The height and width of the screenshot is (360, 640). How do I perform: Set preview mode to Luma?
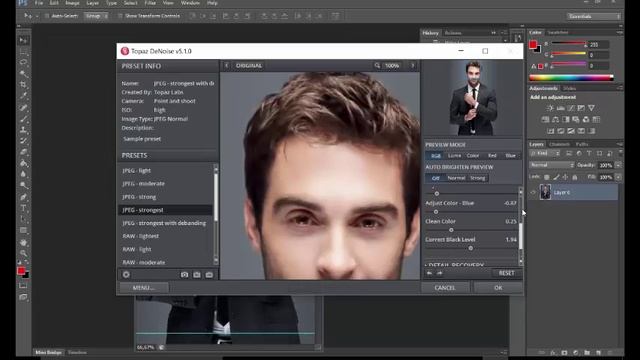click(x=454, y=156)
